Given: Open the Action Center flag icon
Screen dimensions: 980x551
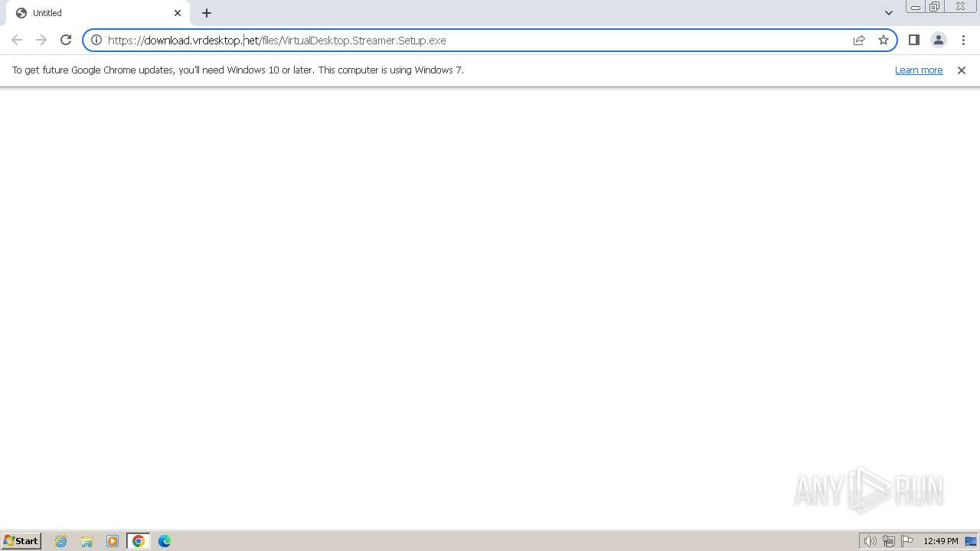Looking at the screenshot, I should click(907, 541).
